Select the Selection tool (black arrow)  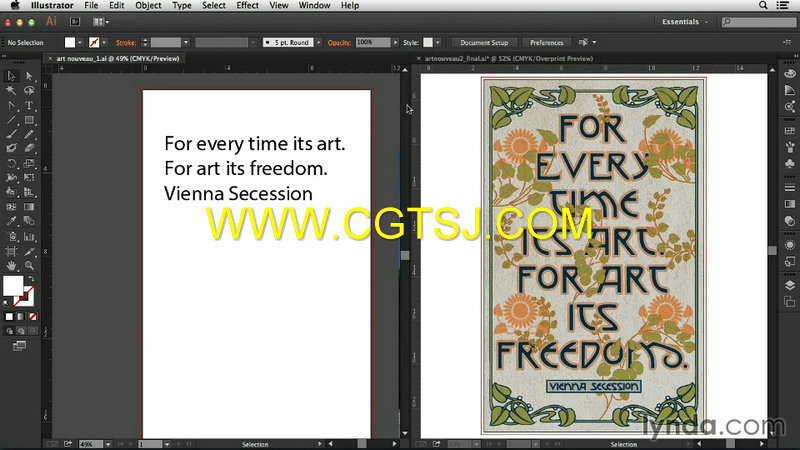(11, 76)
